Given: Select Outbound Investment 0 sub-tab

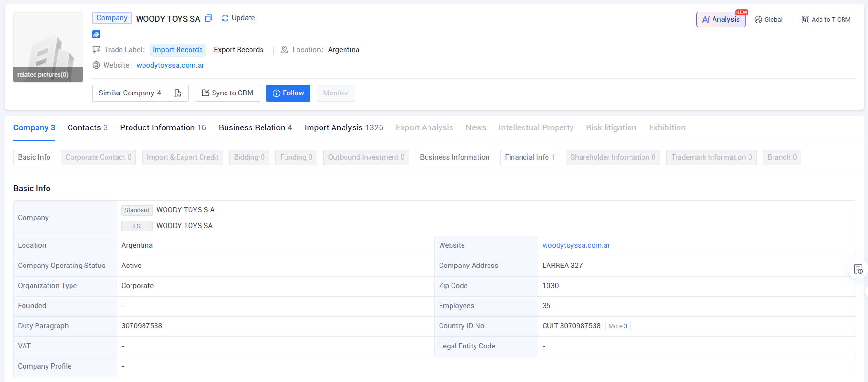Looking at the screenshot, I should [366, 157].
